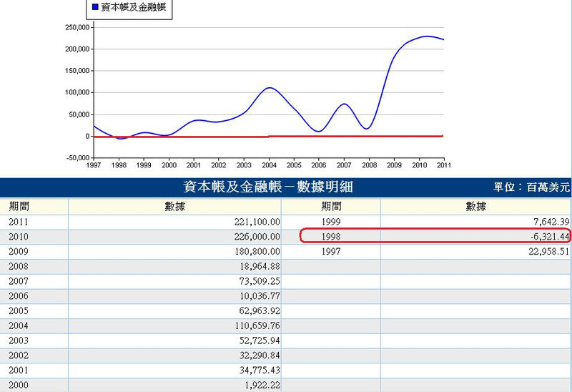Click the 1997 x-axis label under the chart

point(94,165)
